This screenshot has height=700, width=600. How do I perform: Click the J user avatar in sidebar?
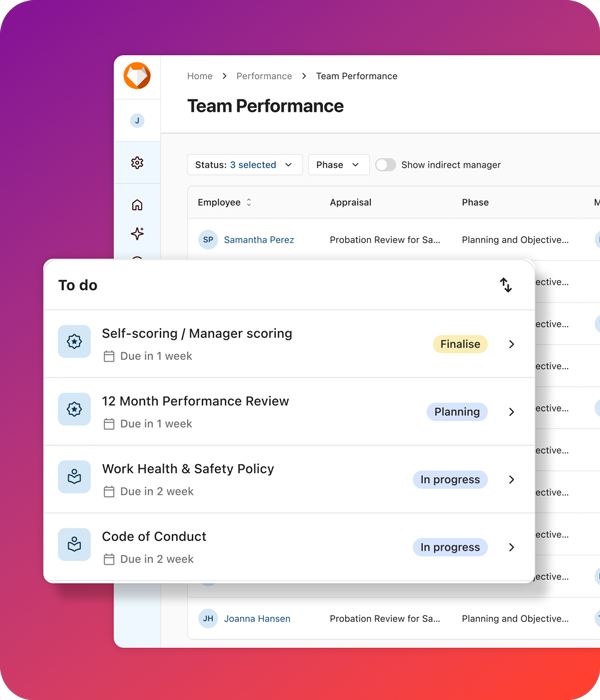pyautogui.click(x=137, y=121)
